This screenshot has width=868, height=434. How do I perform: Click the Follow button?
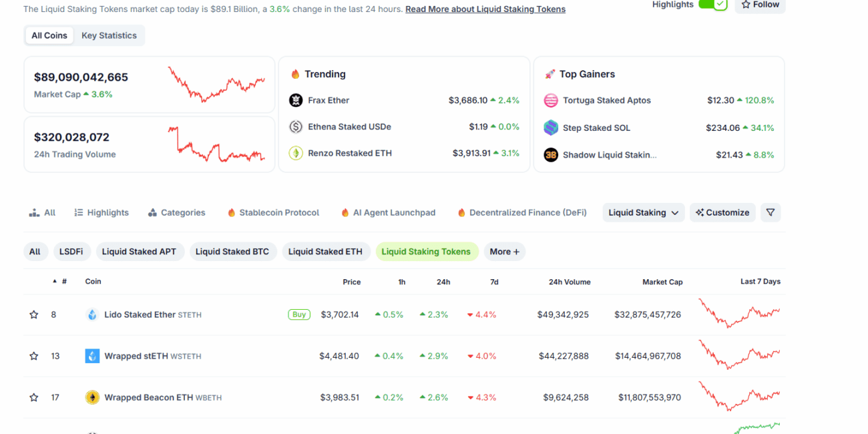point(760,5)
